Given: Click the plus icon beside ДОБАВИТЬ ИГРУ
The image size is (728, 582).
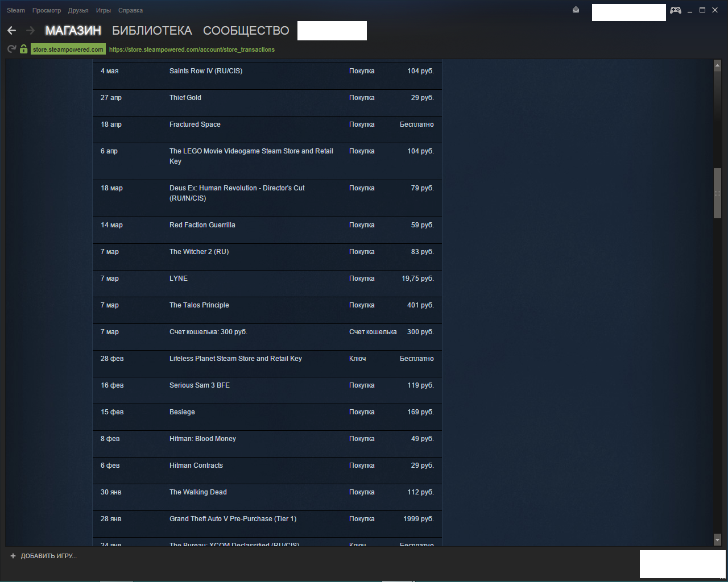Looking at the screenshot, I should coord(13,556).
